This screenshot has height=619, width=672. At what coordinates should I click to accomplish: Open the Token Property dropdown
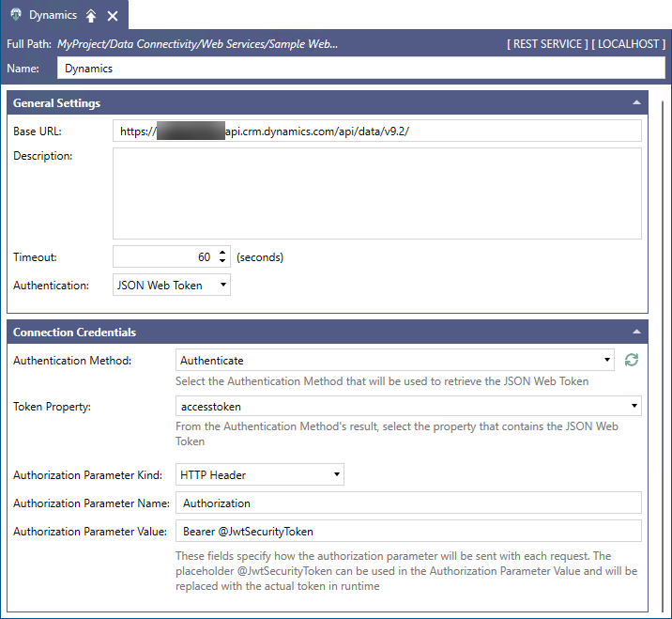coord(408,406)
